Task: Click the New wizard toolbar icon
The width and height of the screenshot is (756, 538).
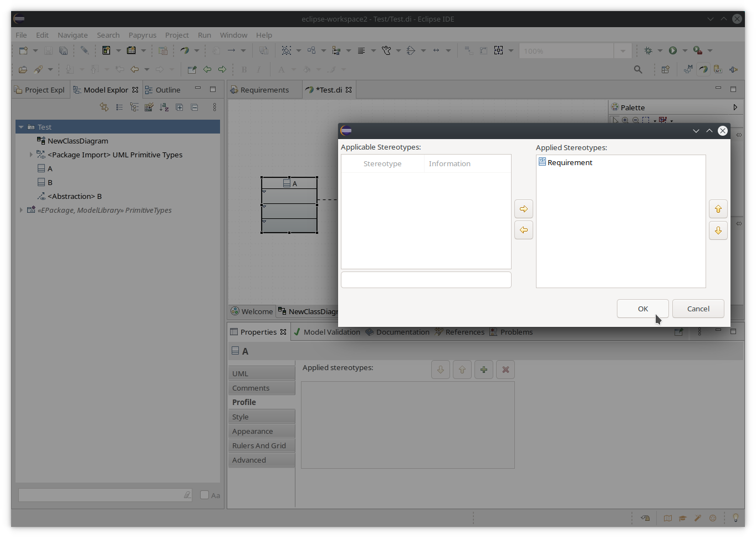Action: (23, 50)
